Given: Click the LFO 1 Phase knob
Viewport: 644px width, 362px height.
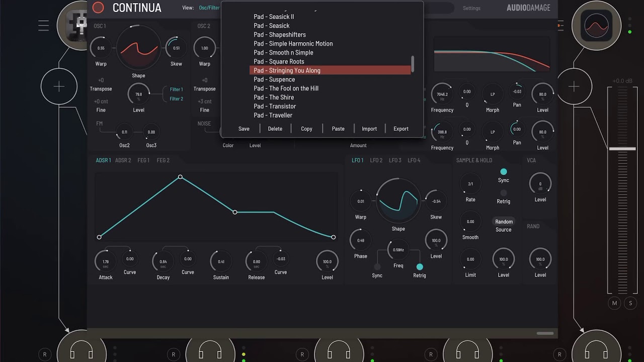Looking at the screenshot, I should (361, 240).
